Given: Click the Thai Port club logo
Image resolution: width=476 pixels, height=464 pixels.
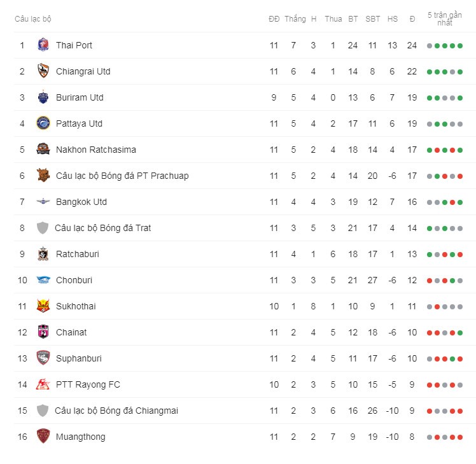Looking at the screenshot, I should [43, 45].
